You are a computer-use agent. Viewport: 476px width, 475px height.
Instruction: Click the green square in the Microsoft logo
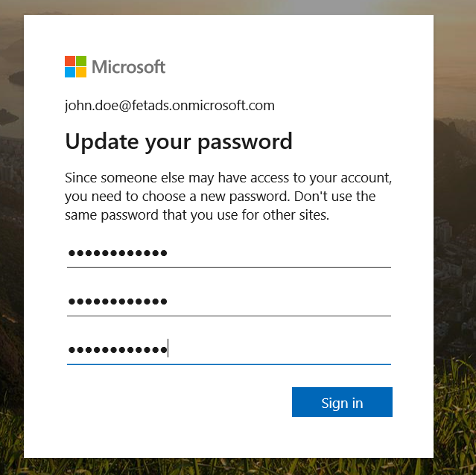(81, 61)
